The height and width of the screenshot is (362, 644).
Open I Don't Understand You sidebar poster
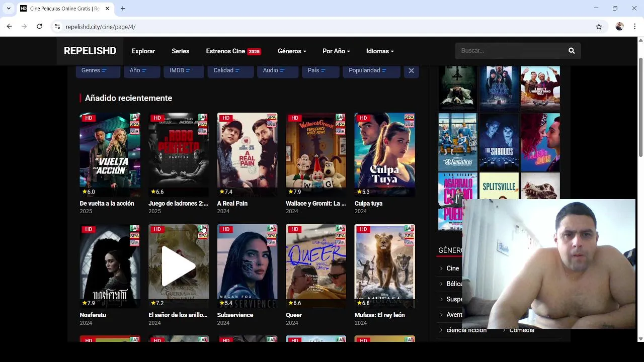click(540, 88)
